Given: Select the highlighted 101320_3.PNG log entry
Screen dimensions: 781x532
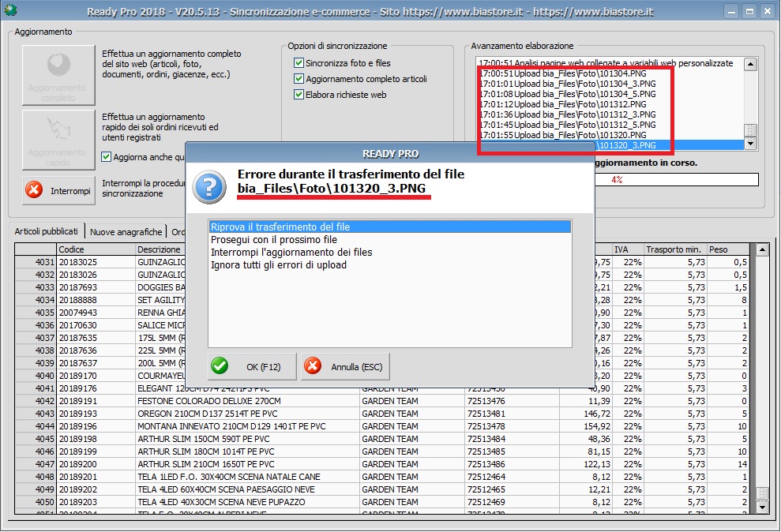Looking at the screenshot, I should (670, 145).
